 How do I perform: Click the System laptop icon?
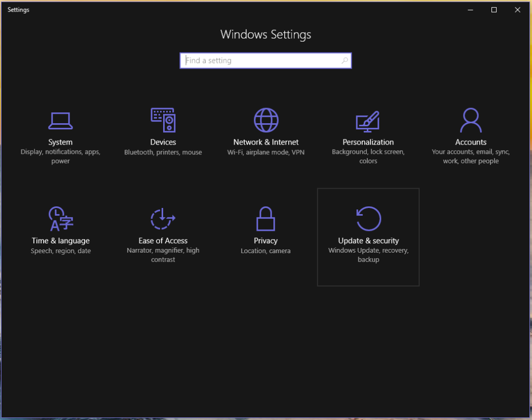60,121
